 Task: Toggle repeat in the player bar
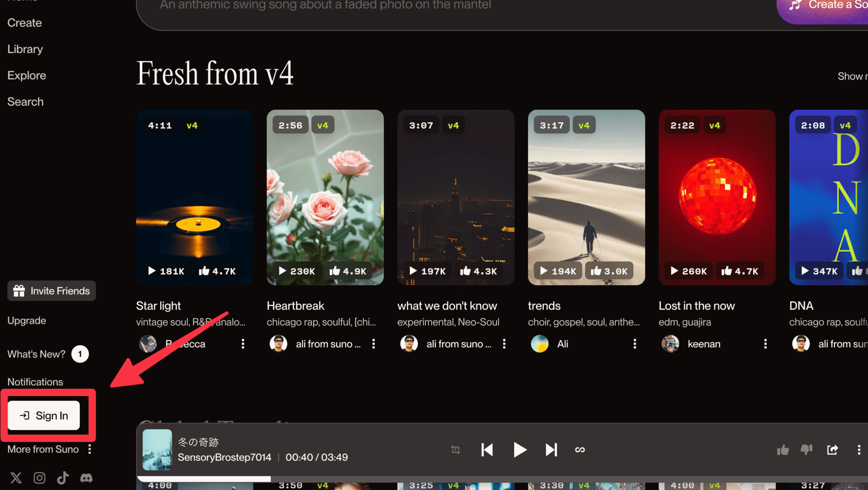point(456,450)
